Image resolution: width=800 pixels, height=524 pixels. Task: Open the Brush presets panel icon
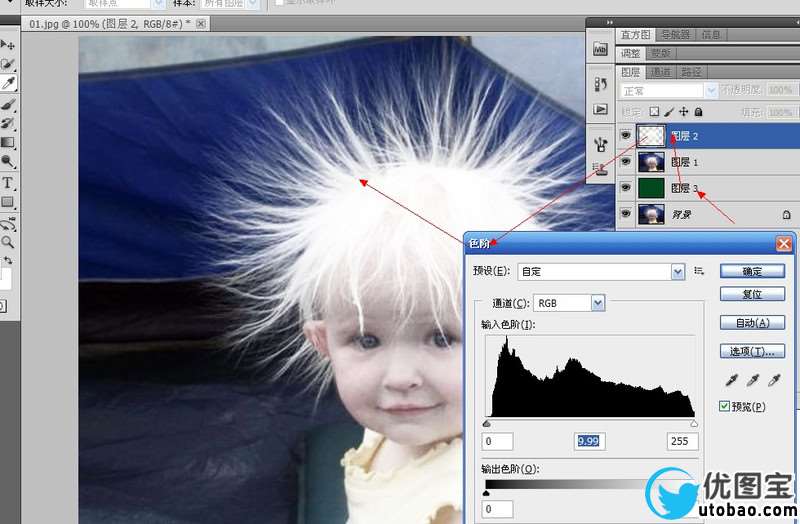click(600, 144)
